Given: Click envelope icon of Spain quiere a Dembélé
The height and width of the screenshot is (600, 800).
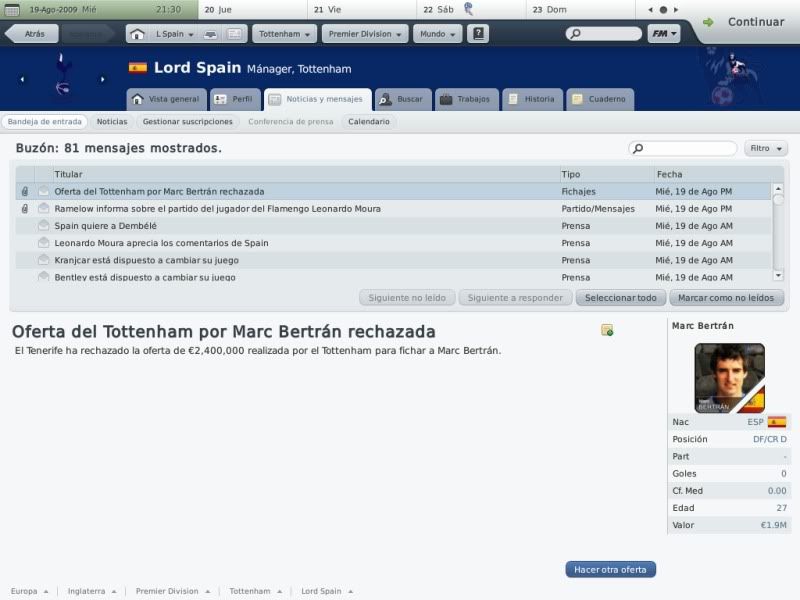Looking at the screenshot, I should [43, 226].
